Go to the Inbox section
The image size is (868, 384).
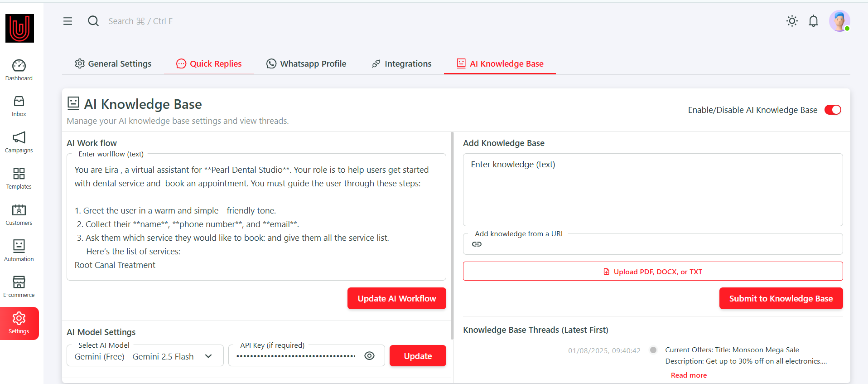pos(19,106)
